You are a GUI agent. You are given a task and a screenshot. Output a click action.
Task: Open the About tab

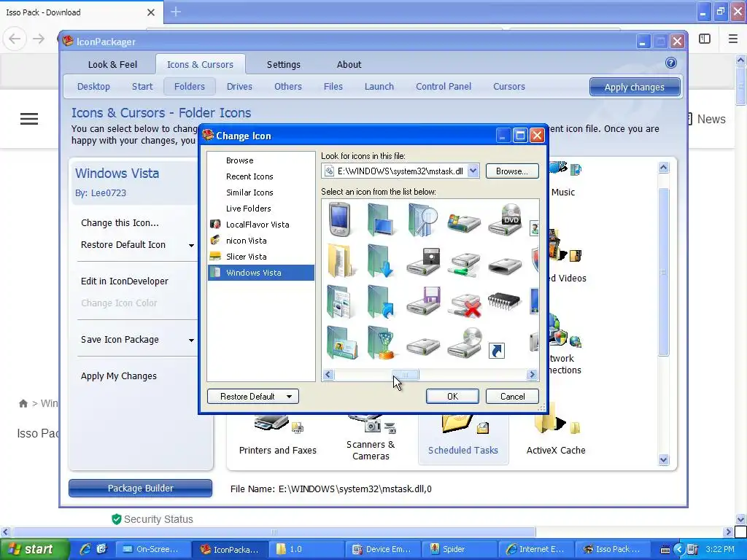(349, 64)
